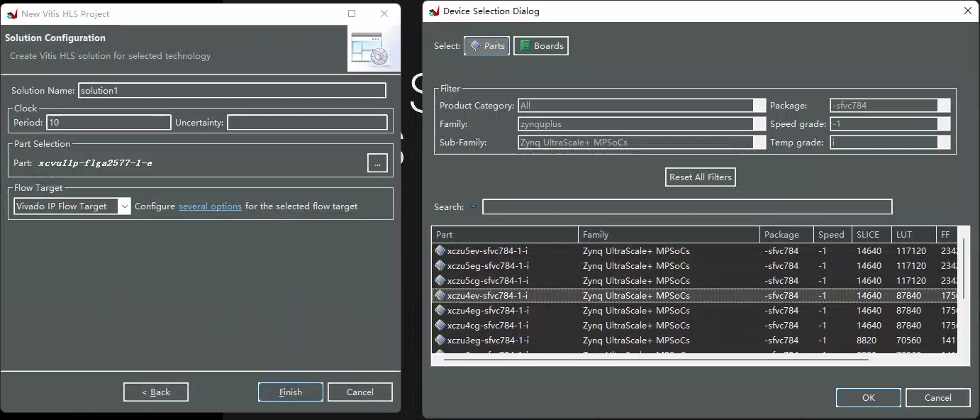Open the Vivado IP Flow Target dropdown

click(72, 206)
